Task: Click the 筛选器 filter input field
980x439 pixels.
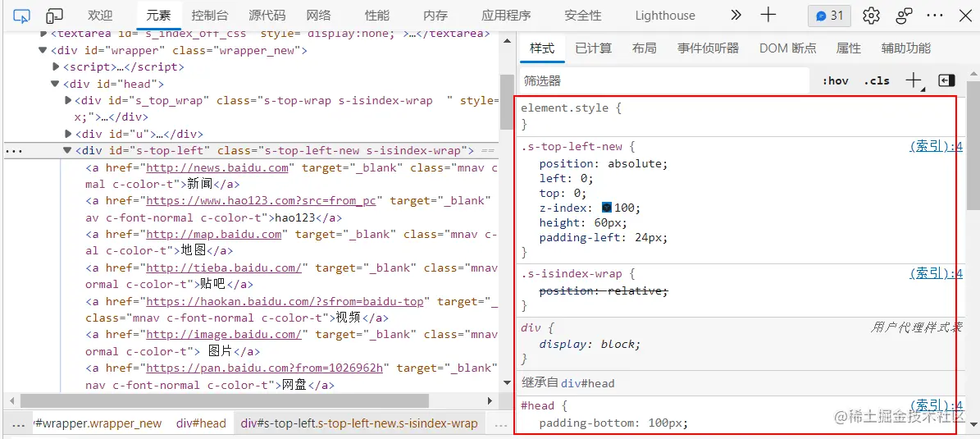Action: [664, 80]
